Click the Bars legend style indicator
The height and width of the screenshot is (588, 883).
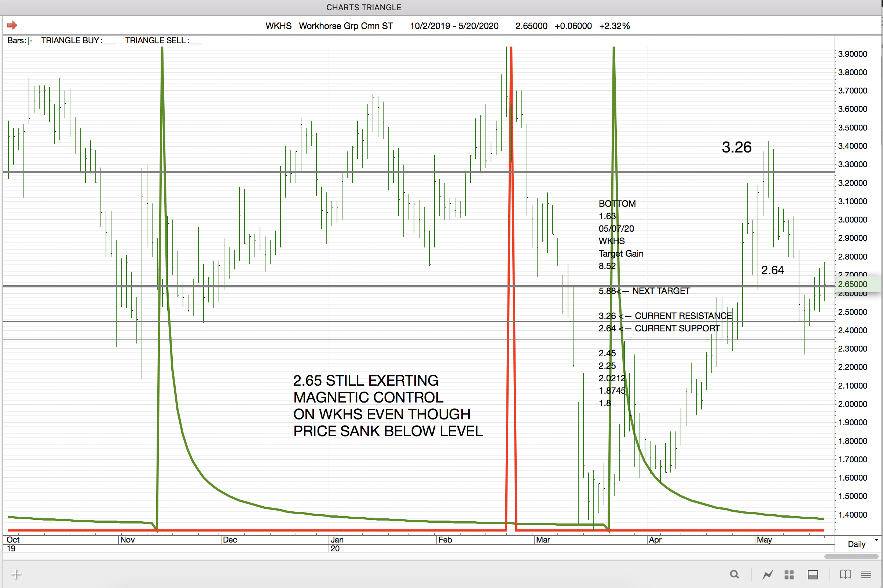(x=30, y=40)
